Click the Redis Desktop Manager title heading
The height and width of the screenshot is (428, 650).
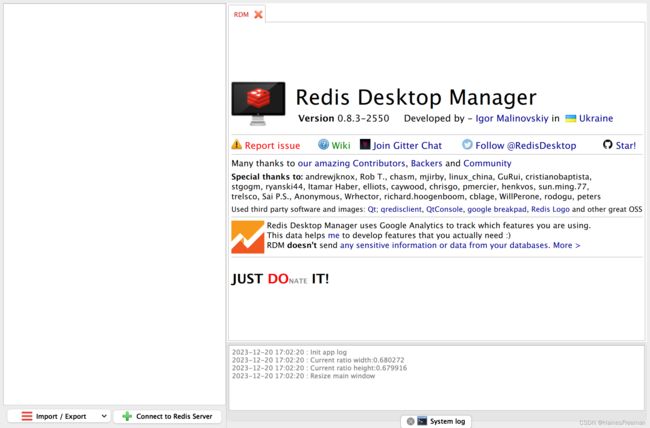[x=416, y=98]
